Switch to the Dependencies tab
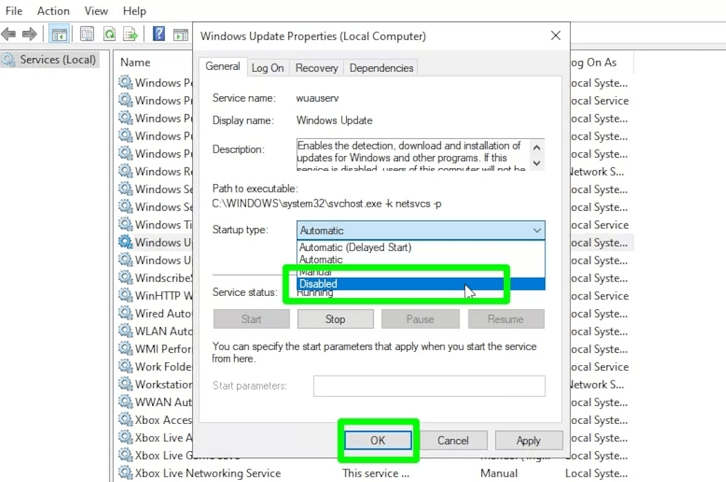 381,68
